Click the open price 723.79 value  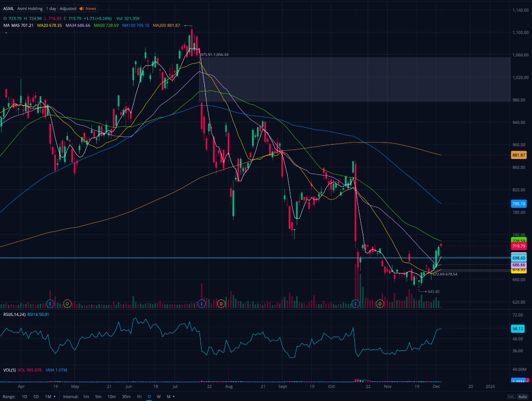tap(14, 19)
